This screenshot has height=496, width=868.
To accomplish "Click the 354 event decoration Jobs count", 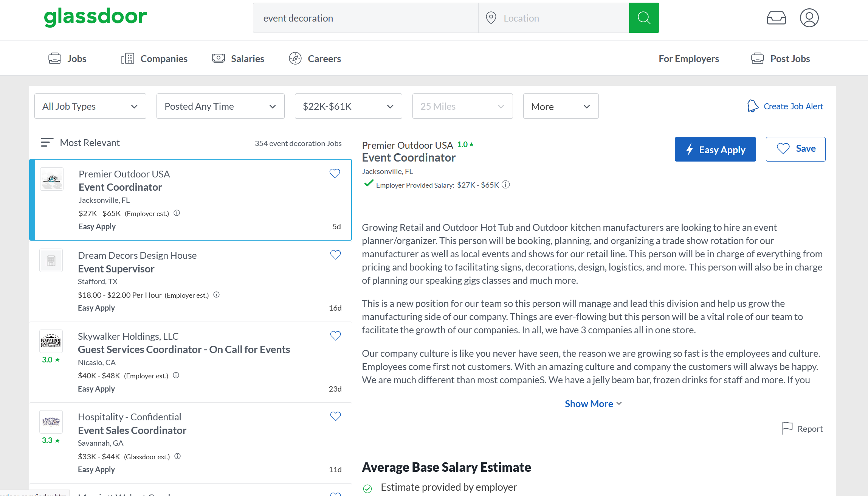I will [x=298, y=143].
